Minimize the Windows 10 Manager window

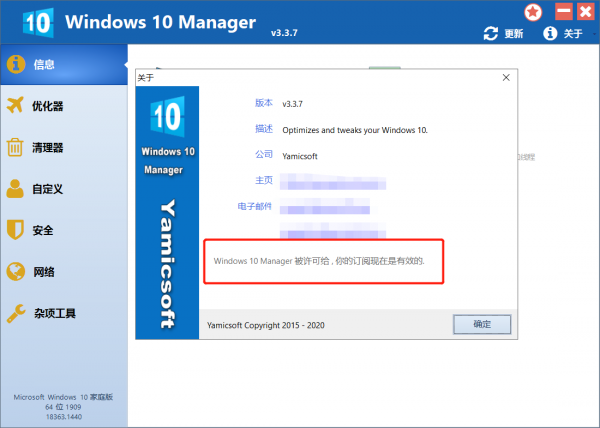[x=562, y=11]
